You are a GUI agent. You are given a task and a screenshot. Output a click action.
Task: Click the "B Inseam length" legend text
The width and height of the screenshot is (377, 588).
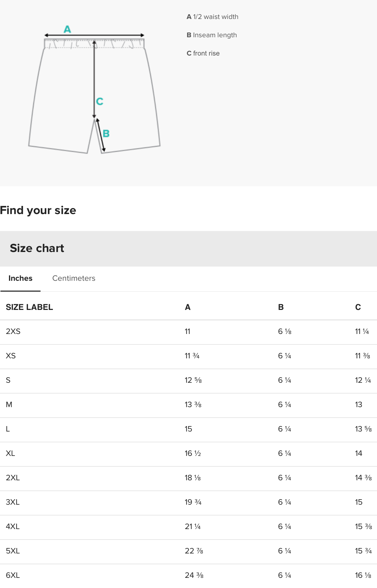pos(212,35)
